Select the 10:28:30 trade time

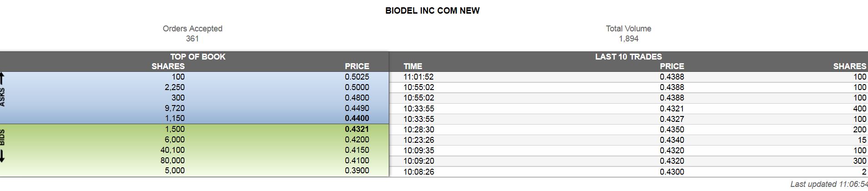(418, 130)
